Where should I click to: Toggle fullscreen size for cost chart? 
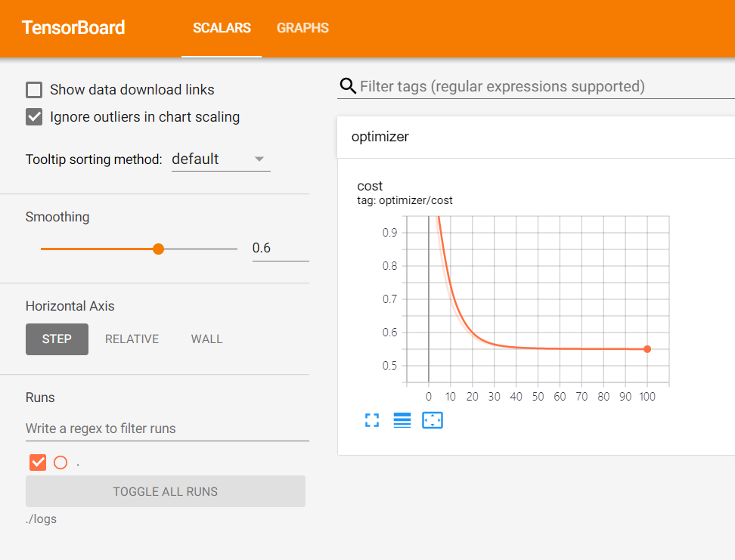(x=372, y=420)
